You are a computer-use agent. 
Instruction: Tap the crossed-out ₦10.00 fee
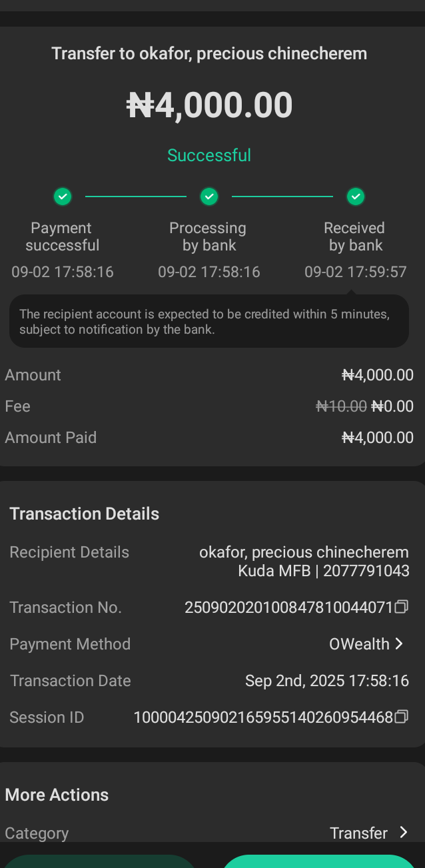[341, 406]
